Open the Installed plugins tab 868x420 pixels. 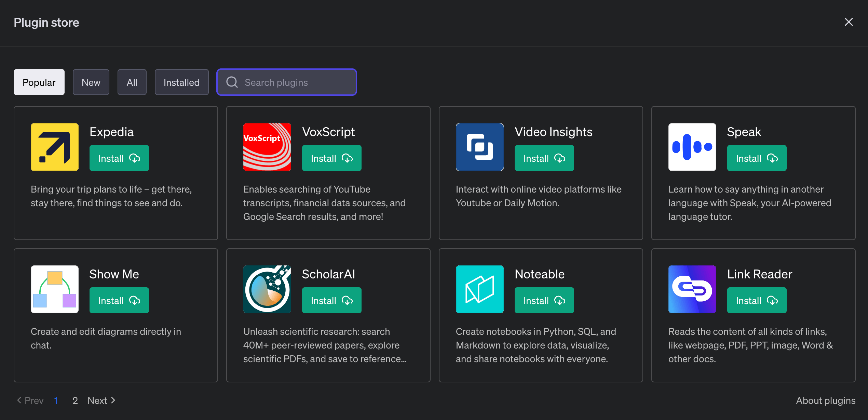click(181, 82)
